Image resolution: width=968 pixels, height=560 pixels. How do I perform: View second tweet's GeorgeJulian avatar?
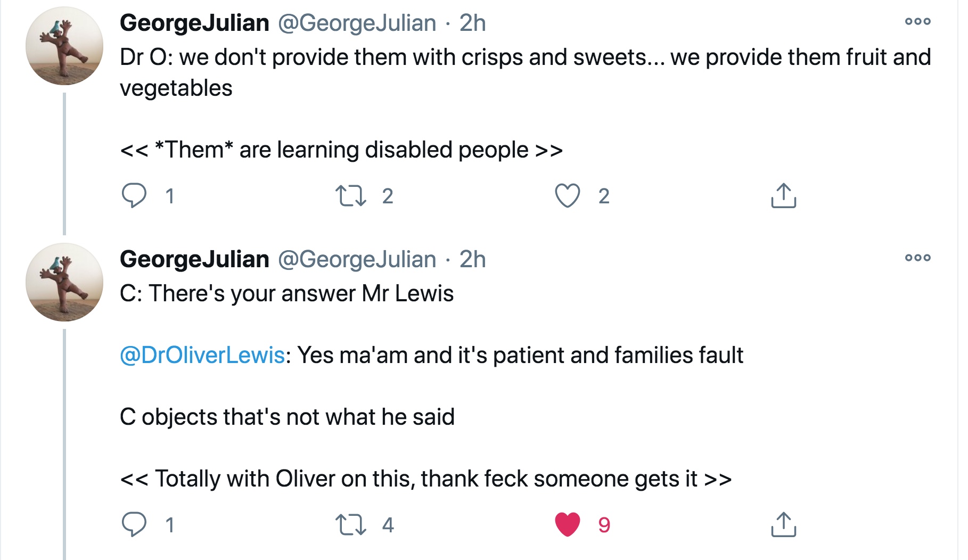64,282
